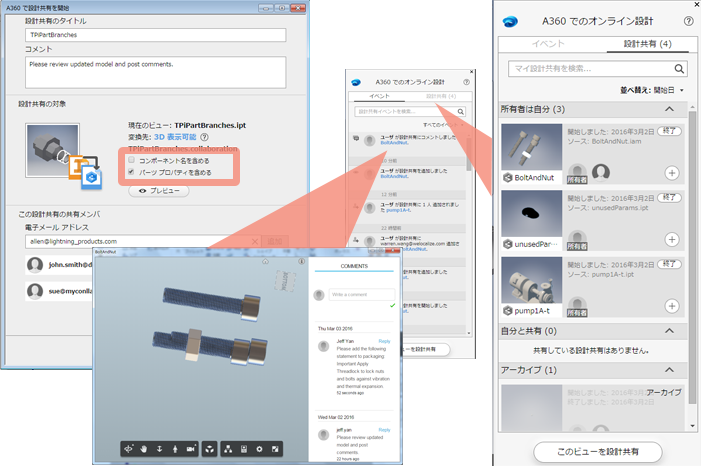The width and height of the screenshot is (701, 467).
Task: Select the Pan hand tool in viewer
Action: point(144,449)
